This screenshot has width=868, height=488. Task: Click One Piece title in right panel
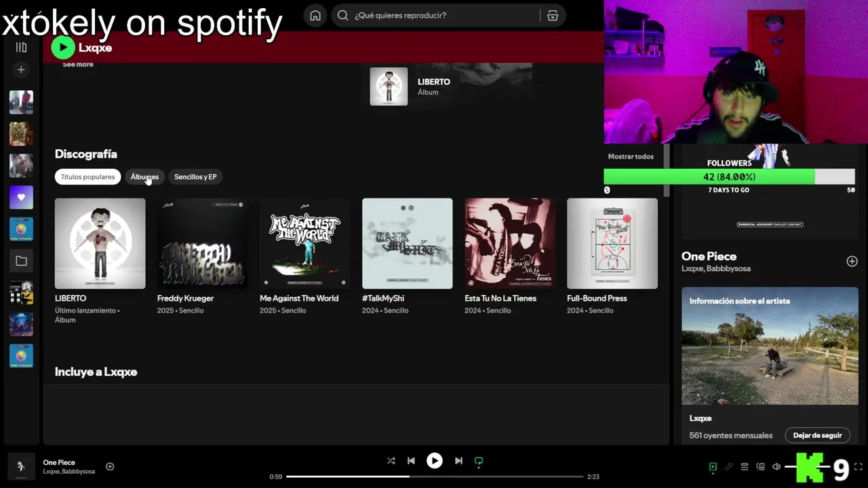tap(709, 256)
